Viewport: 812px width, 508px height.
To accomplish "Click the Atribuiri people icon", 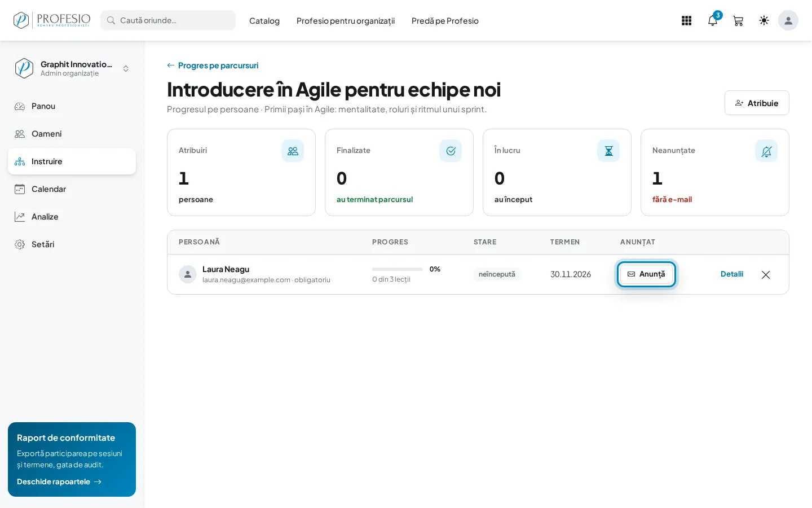I will pyautogui.click(x=293, y=151).
